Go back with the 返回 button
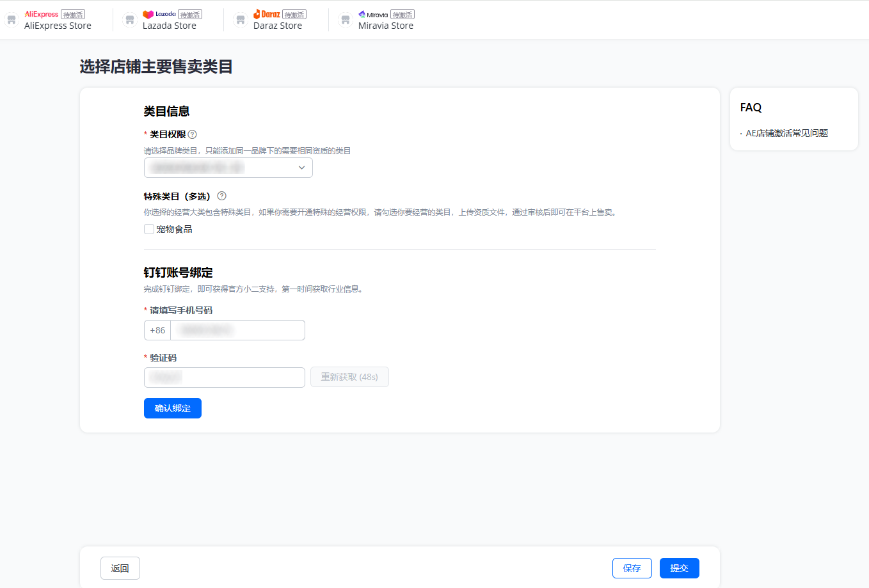 (120, 568)
